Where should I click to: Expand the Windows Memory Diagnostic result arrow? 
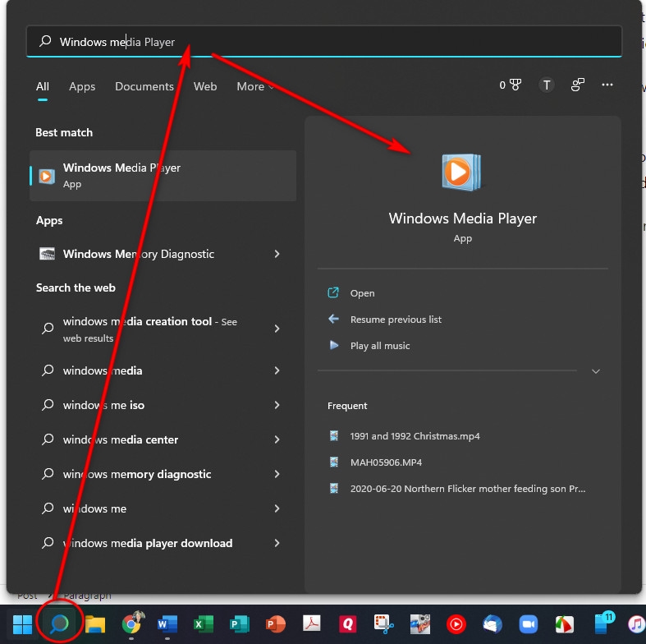click(x=277, y=254)
